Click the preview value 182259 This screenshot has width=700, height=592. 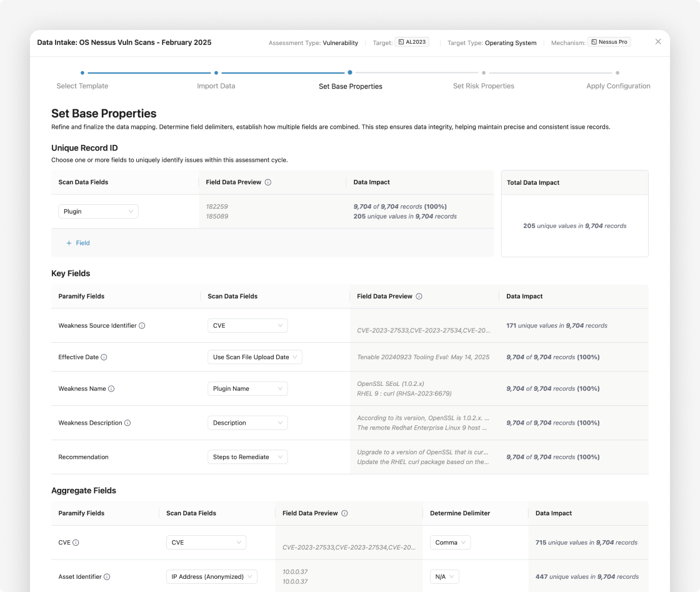(217, 207)
